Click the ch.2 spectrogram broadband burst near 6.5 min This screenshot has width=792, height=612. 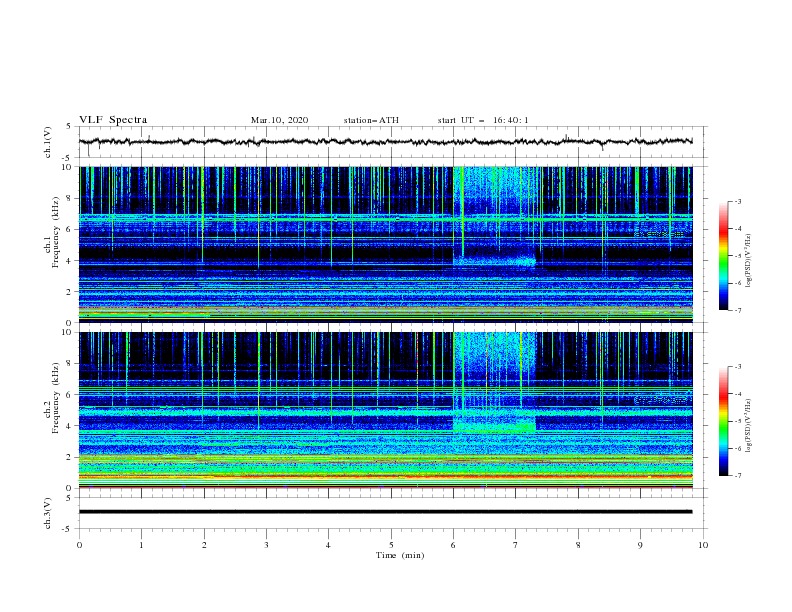(x=495, y=382)
